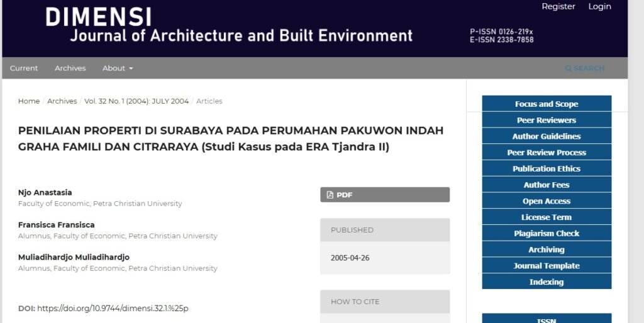Open Peer Review Process page
This screenshot has width=644, height=323.
click(x=546, y=153)
